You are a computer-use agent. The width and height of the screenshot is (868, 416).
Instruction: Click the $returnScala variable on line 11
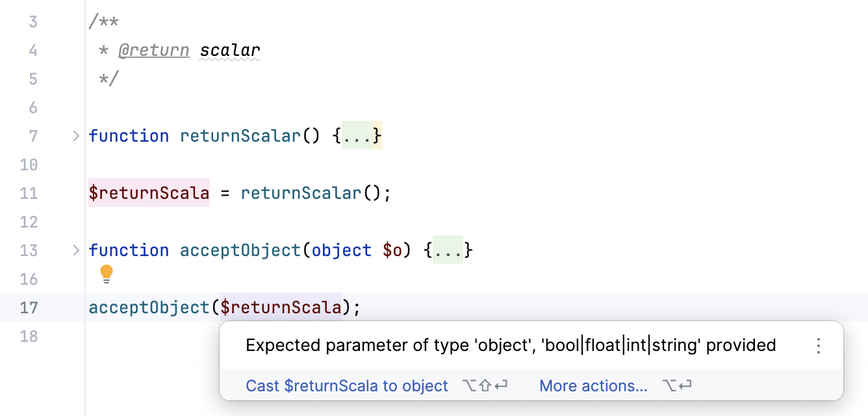pyautogui.click(x=149, y=193)
